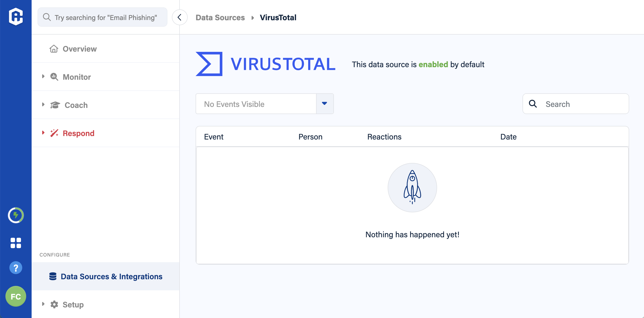Click the Data Sources database icon

(53, 276)
